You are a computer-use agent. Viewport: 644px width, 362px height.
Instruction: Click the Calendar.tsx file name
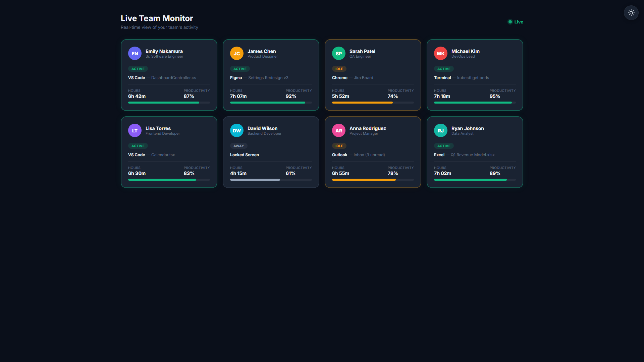tap(163, 155)
